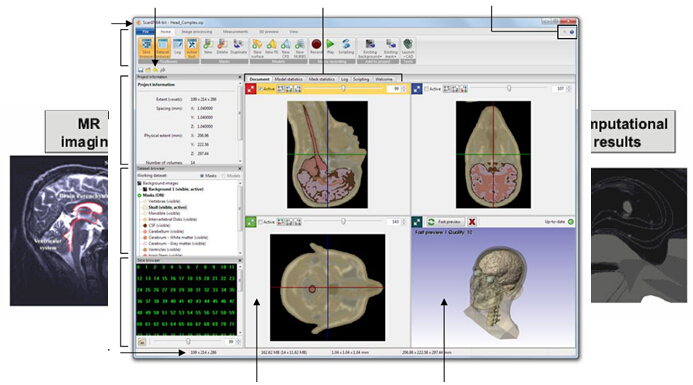Viewport: 693px width, 385px height.
Task: Start macro Record with red button
Action: click(x=316, y=46)
